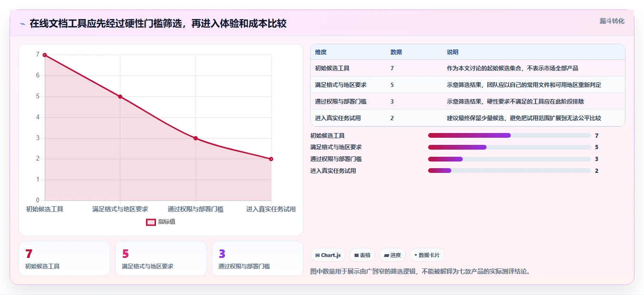644x295 pixels.
Task: Click the lightning icon beside the title
Action: click(22, 24)
